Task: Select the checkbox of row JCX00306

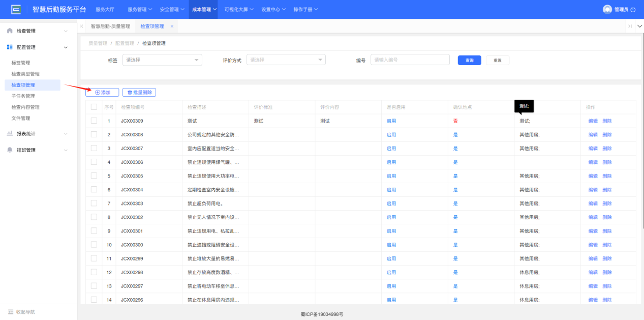Action: [x=94, y=162]
